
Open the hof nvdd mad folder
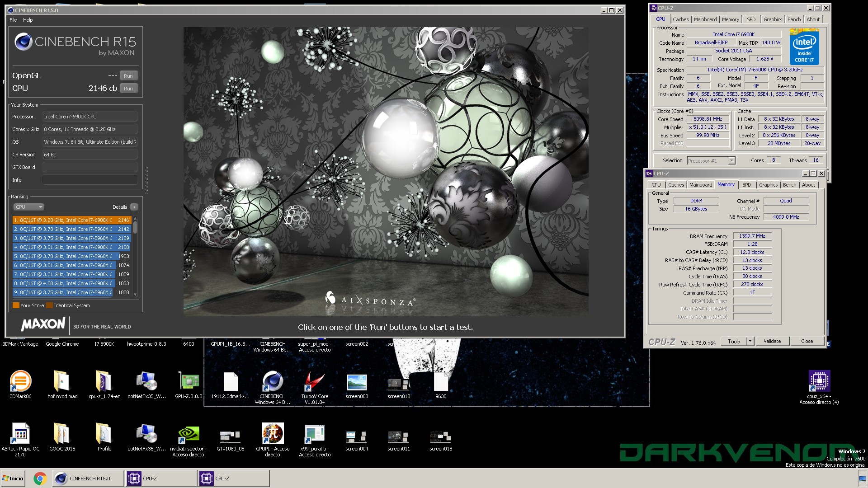click(62, 385)
